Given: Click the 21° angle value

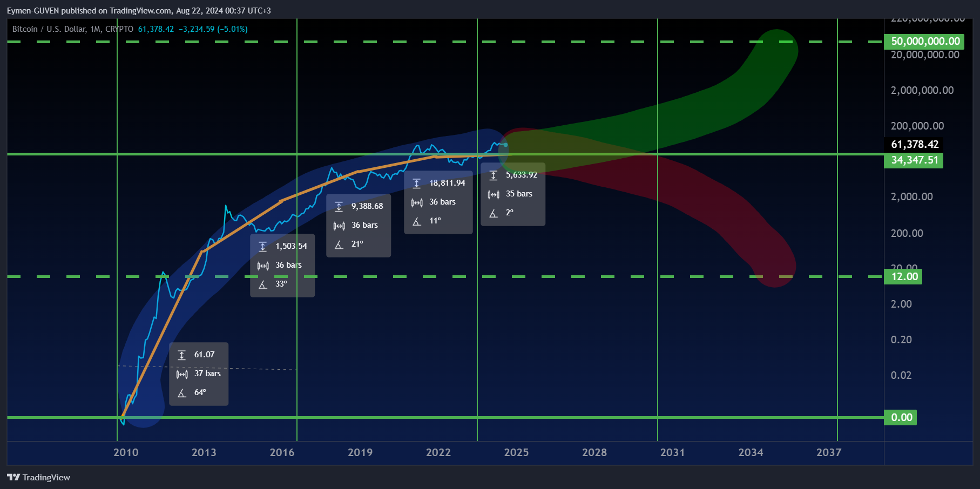Looking at the screenshot, I should tap(357, 244).
